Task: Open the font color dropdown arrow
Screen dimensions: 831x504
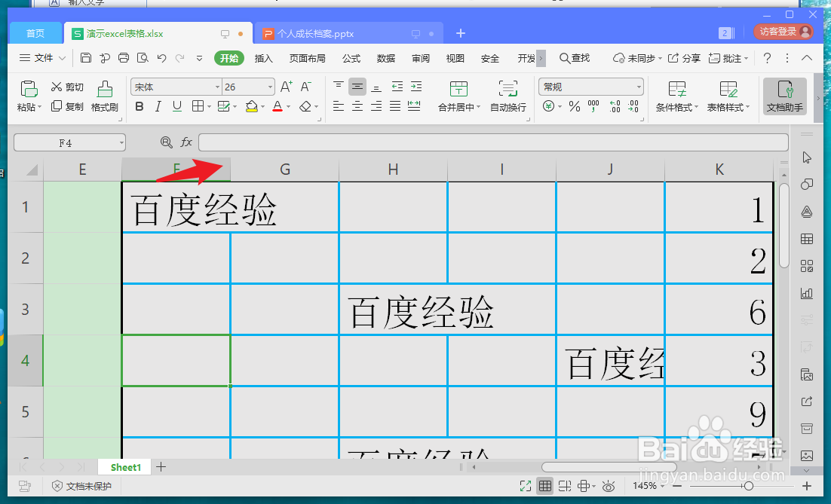Action: coord(288,106)
